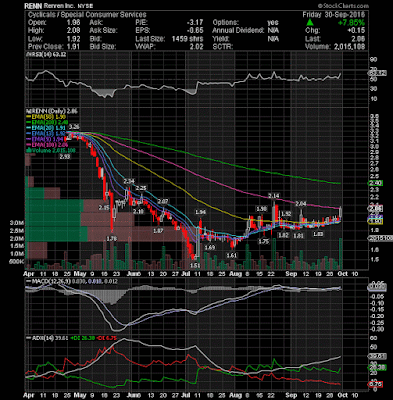Click the 2.34 peak price label
Screen dimensions: 393x400
(x=128, y=182)
